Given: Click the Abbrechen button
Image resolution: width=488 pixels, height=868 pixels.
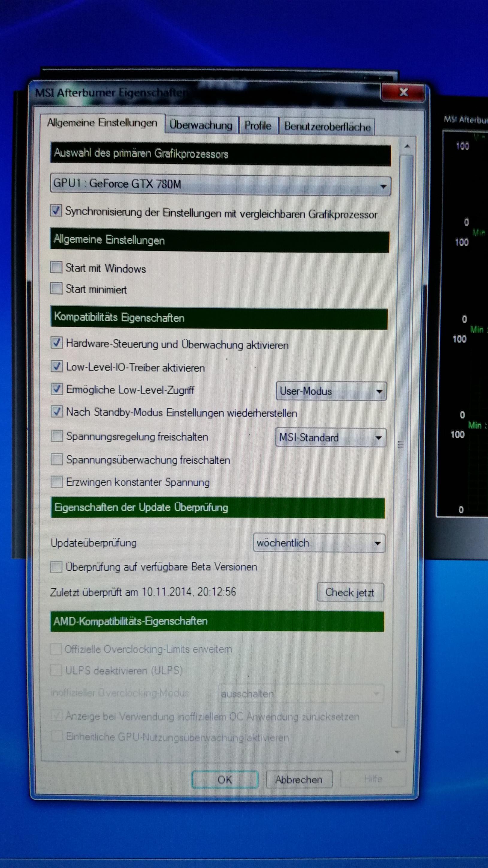Looking at the screenshot, I should pyautogui.click(x=299, y=780).
